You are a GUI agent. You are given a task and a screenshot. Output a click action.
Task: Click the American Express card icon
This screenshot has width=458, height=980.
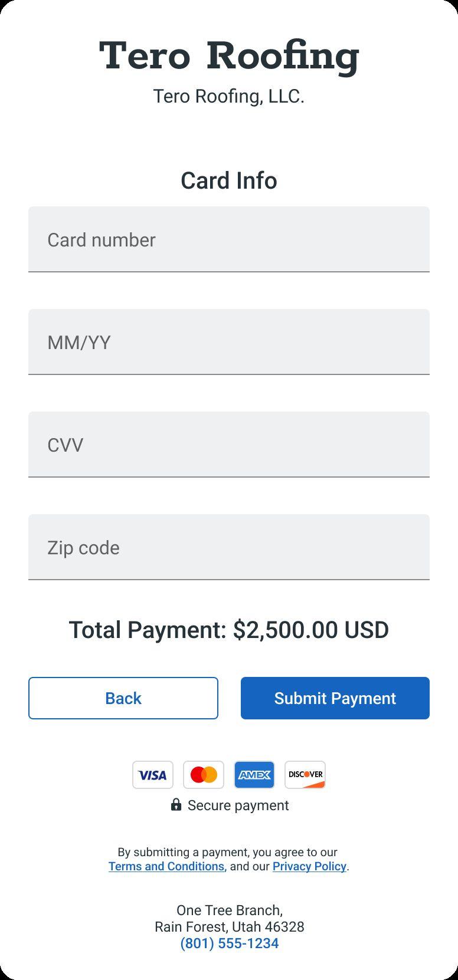click(x=254, y=775)
